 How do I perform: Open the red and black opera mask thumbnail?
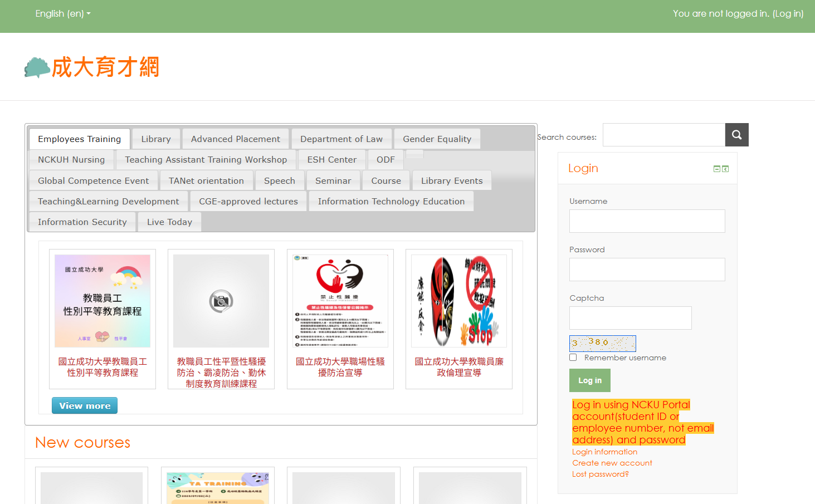(458, 301)
